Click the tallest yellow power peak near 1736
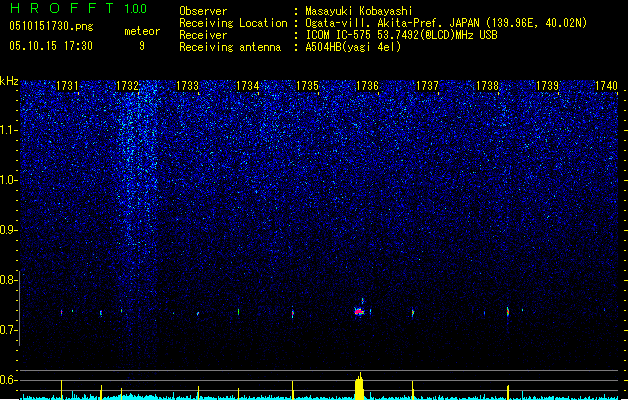This screenshot has height=400, width=629. [359, 386]
